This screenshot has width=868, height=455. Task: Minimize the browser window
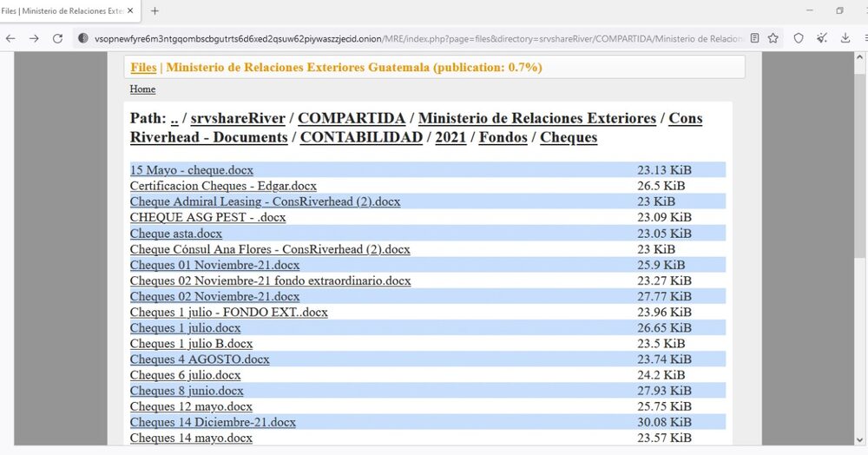pos(809,10)
